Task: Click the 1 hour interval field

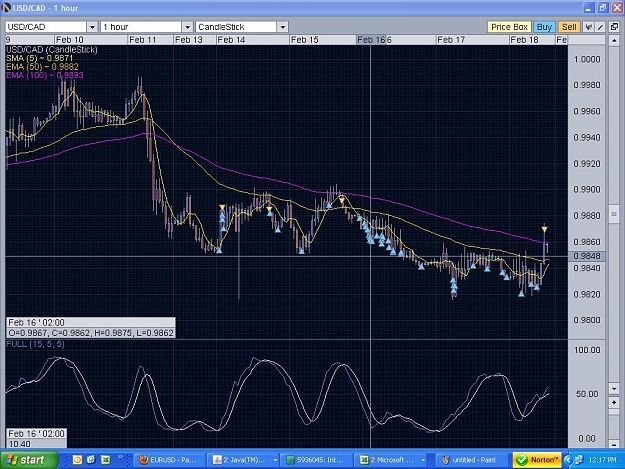Action: pyautogui.click(x=142, y=27)
